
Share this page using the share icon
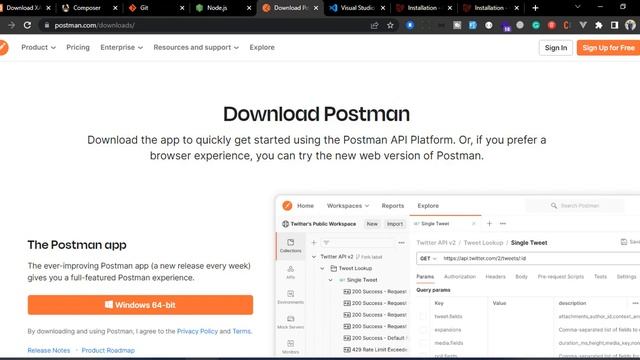(374, 25)
